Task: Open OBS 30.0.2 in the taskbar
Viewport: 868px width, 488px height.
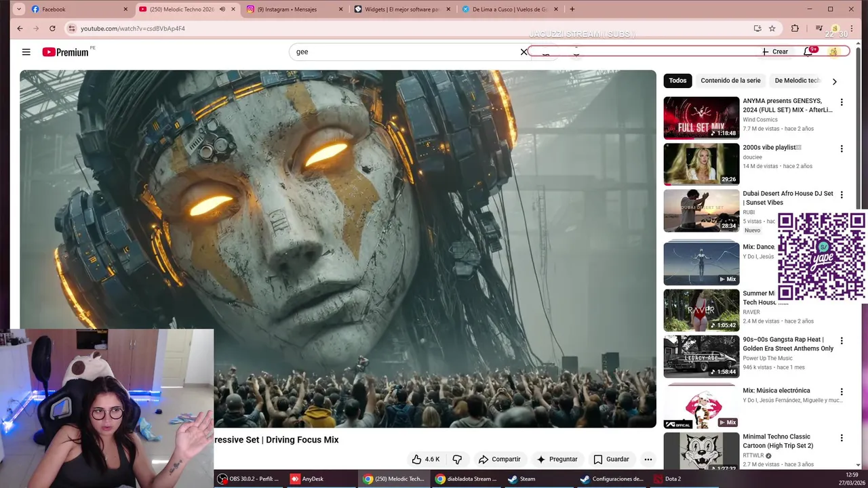Action: tap(248, 479)
